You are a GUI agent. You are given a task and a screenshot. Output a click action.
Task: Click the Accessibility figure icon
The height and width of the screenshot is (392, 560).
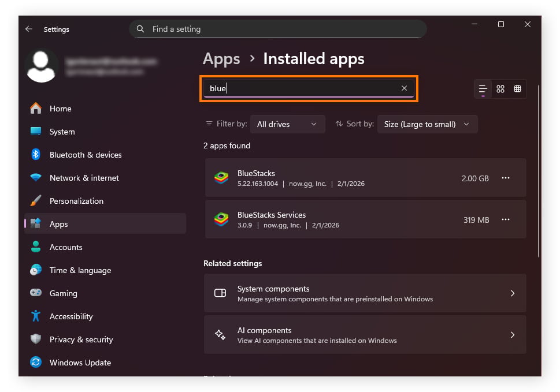coord(36,316)
